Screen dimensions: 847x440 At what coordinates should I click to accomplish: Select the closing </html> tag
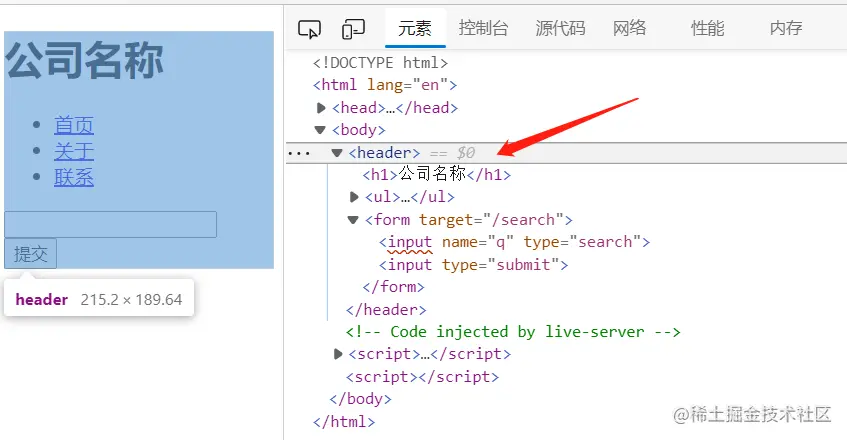click(344, 422)
